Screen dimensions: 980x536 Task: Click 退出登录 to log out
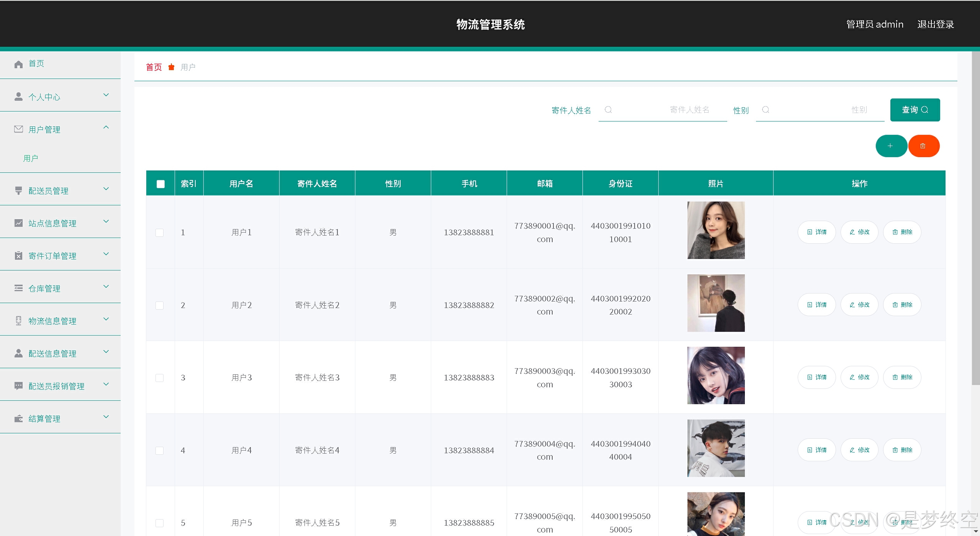click(935, 25)
